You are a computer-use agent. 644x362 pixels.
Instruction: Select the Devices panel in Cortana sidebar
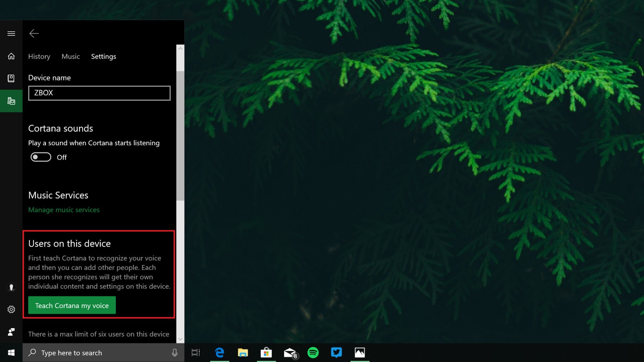tap(11, 101)
